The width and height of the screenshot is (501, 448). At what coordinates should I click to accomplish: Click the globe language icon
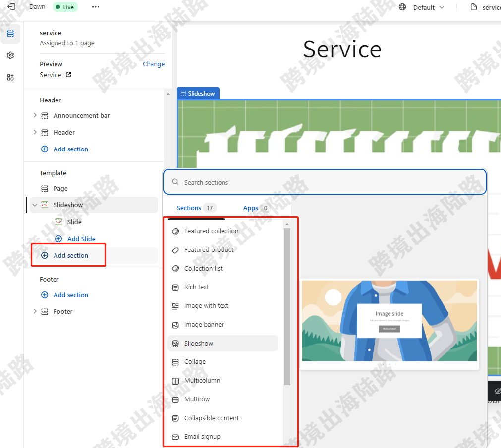coord(402,7)
